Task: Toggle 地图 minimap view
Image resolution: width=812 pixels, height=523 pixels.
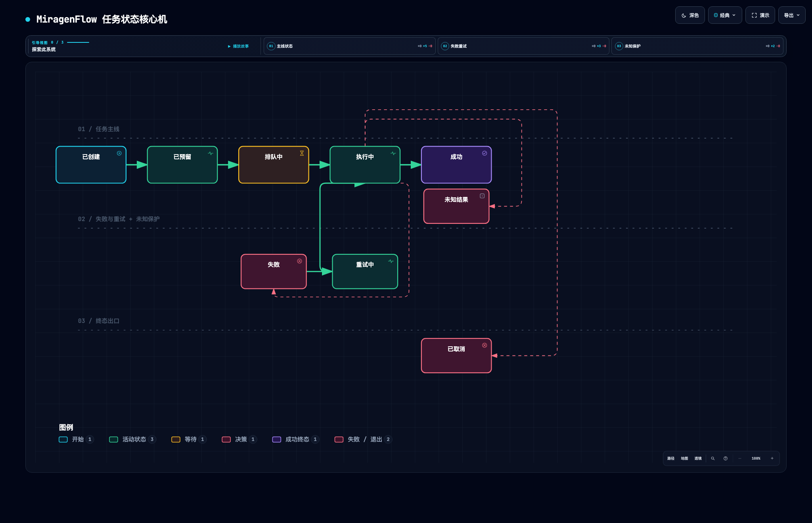Action: [x=685, y=458]
